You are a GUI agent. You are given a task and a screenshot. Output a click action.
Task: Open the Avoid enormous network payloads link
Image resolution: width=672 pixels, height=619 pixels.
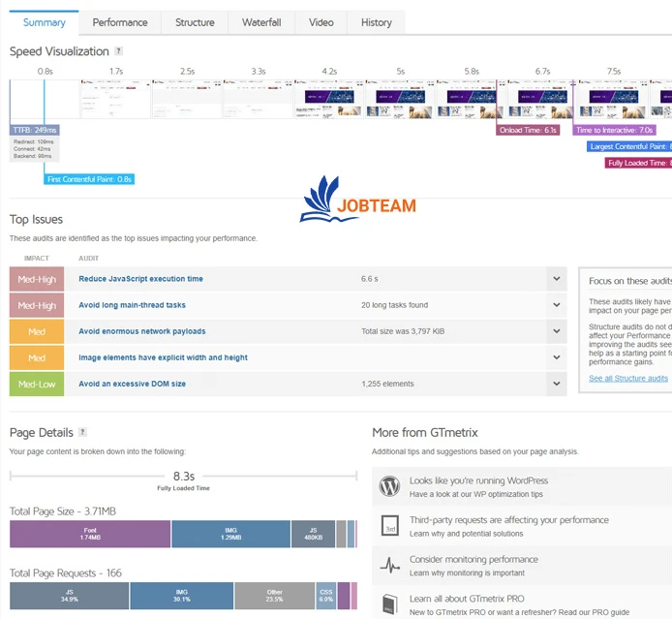point(142,331)
